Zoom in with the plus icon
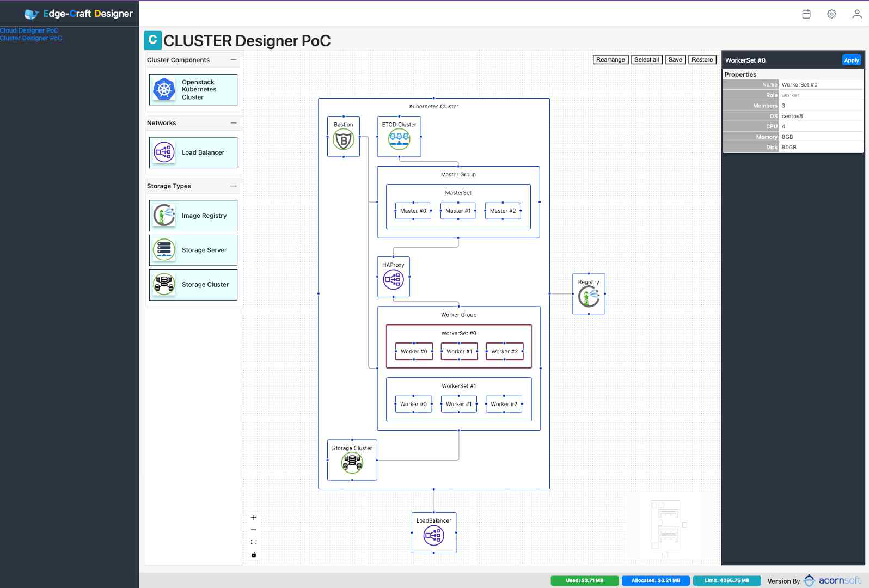The image size is (869, 588). pyautogui.click(x=254, y=518)
